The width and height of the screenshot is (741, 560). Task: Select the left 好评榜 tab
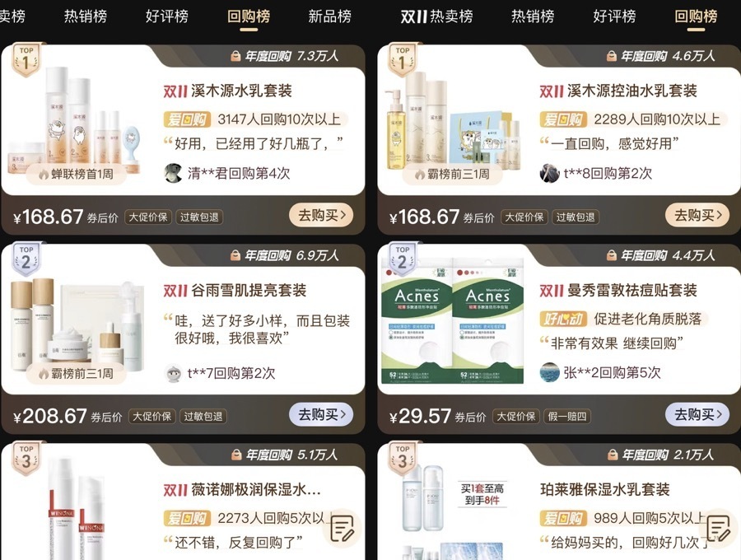pos(167,16)
